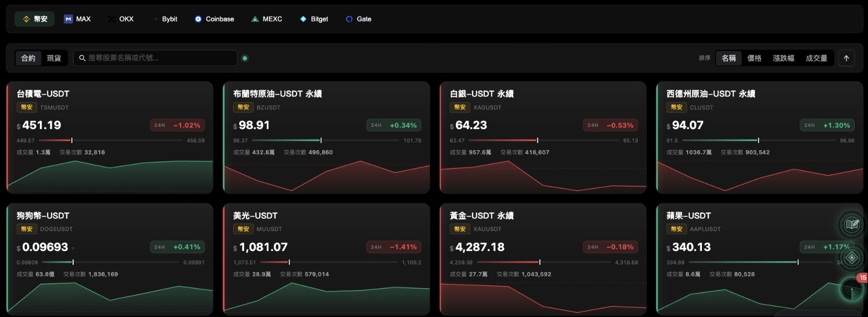
Task: Switch to the OKX exchange tab
Action: coord(121,19)
